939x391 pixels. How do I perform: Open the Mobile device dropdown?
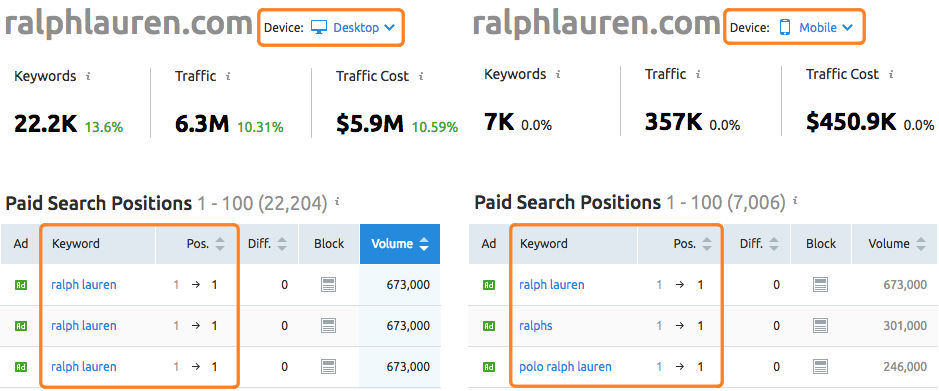click(x=816, y=27)
